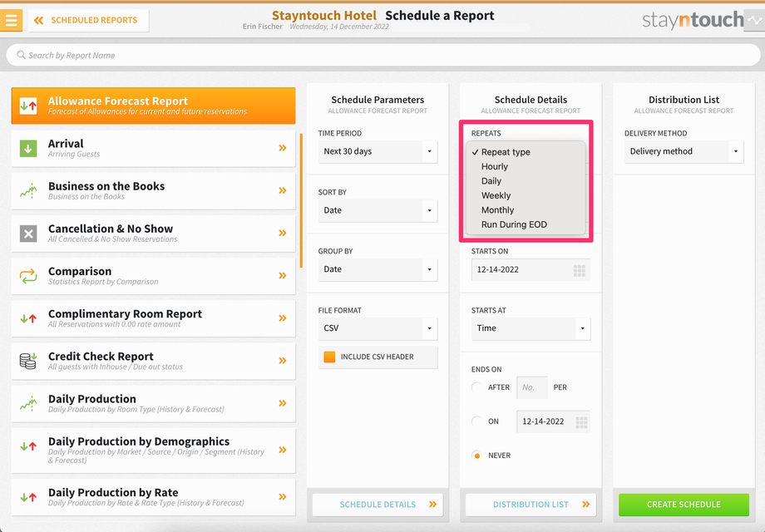Choose Daily from Repeats list
The height and width of the screenshot is (532, 765).
click(x=526, y=181)
